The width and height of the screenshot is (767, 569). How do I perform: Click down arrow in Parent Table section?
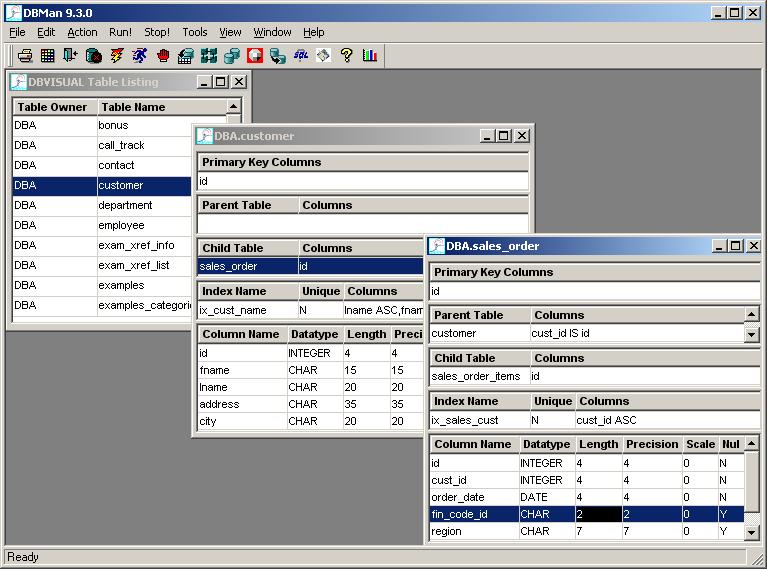pyautogui.click(x=752, y=335)
